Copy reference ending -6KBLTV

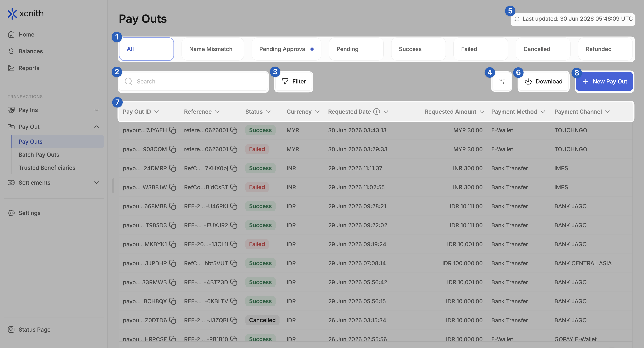tap(234, 301)
